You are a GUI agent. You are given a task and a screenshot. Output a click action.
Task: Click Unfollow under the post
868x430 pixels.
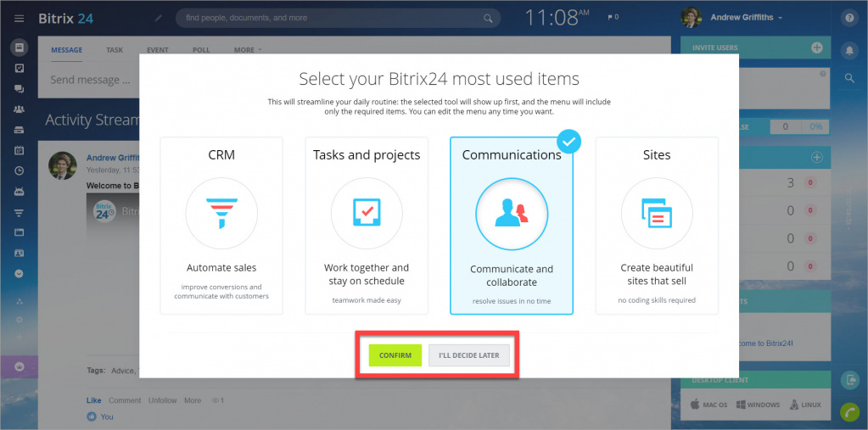tap(162, 400)
